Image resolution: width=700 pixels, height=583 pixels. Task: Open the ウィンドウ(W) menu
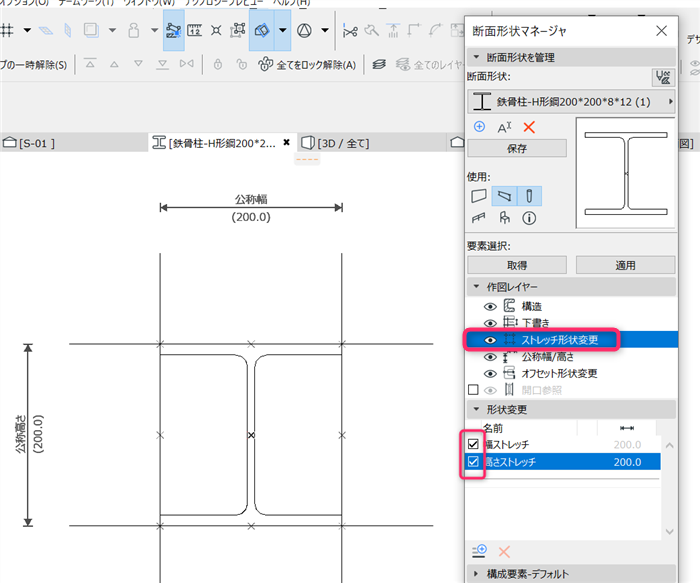pyautogui.click(x=149, y=2)
